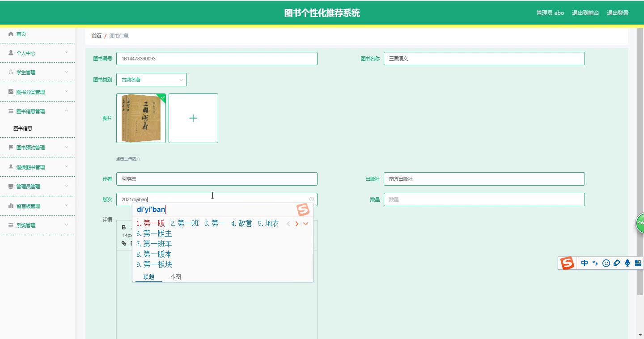The height and width of the screenshot is (339, 644).
Task: Open the 图书类别 dropdown
Action: pyautogui.click(x=151, y=80)
